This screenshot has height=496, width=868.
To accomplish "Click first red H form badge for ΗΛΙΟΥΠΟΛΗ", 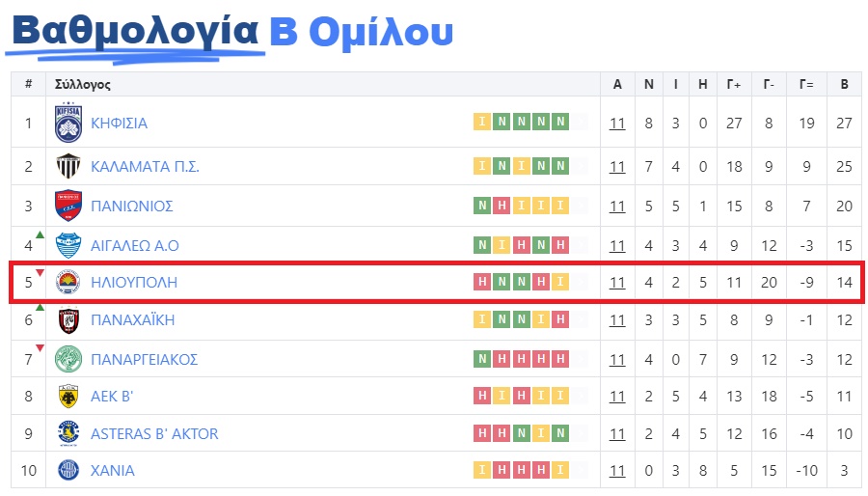I will [x=482, y=281].
